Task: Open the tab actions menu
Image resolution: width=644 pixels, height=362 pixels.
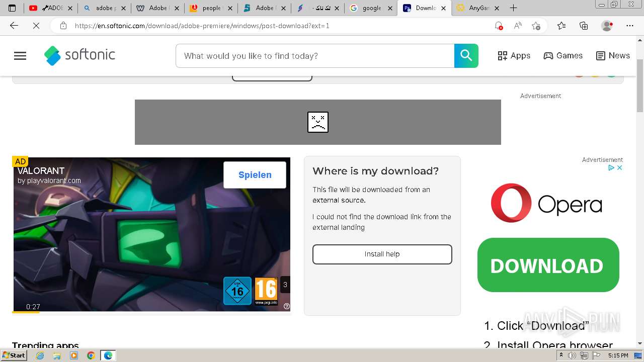Action: pyautogui.click(x=12, y=8)
